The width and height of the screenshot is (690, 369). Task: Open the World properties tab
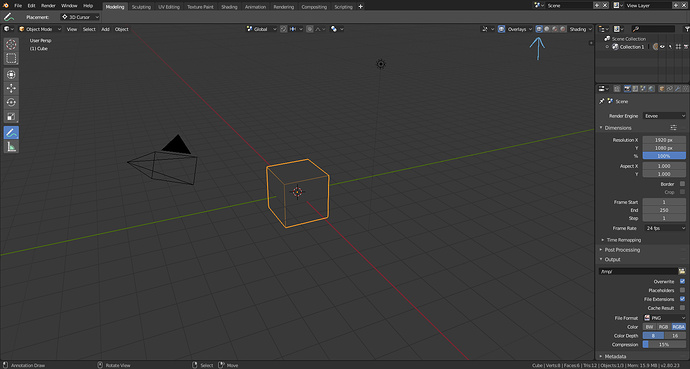(x=651, y=89)
